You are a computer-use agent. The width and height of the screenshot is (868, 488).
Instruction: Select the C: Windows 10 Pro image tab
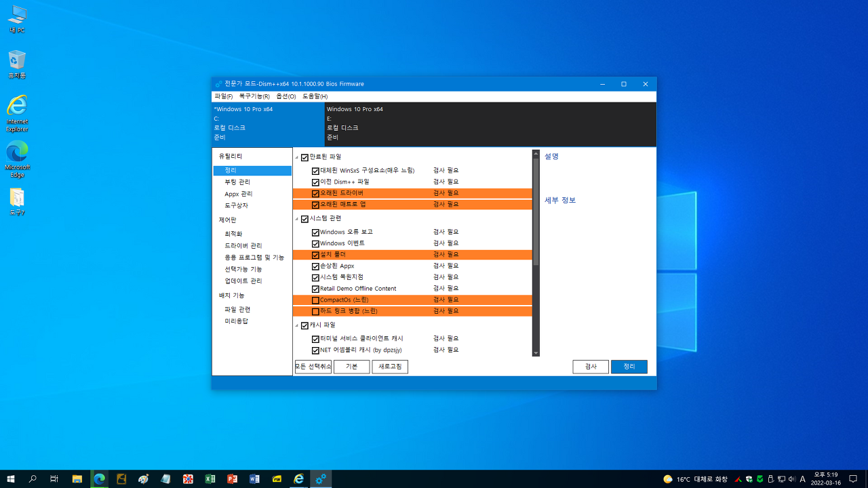[268, 124]
